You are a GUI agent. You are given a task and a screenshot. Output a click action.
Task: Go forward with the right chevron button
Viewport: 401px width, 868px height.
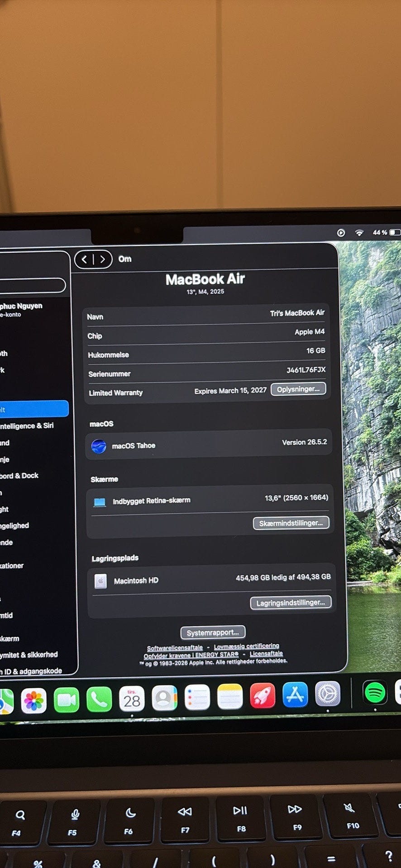click(x=103, y=259)
